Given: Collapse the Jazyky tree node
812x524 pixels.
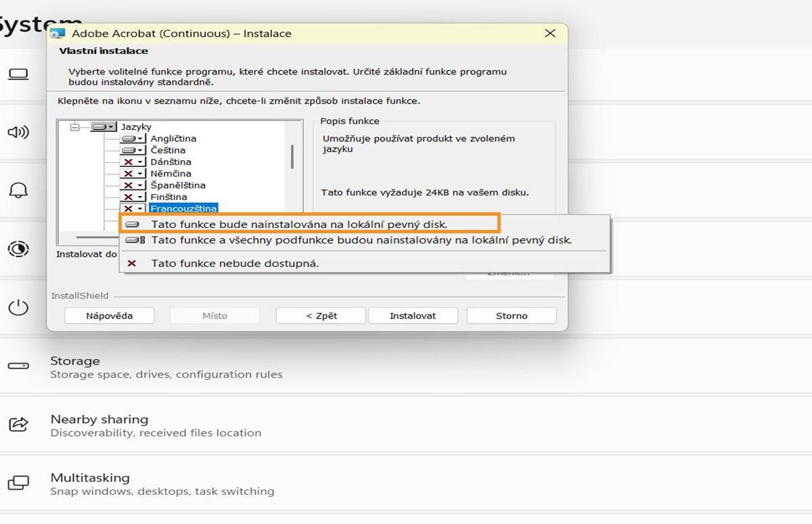Looking at the screenshot, I should click(x=74, y=126).
